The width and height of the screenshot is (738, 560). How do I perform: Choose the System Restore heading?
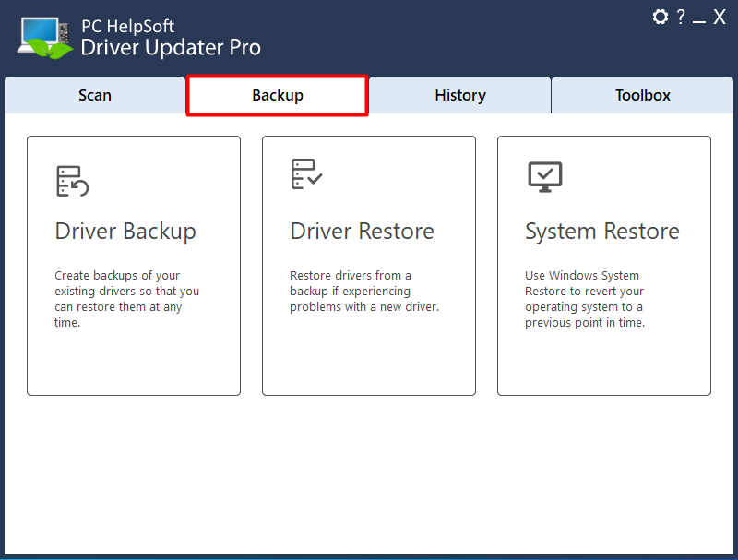[602, 232]
